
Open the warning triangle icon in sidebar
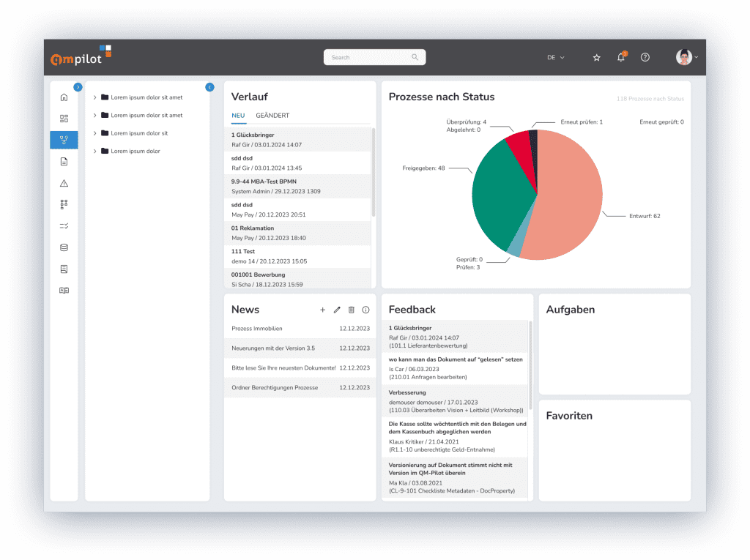tap(64, 183)
